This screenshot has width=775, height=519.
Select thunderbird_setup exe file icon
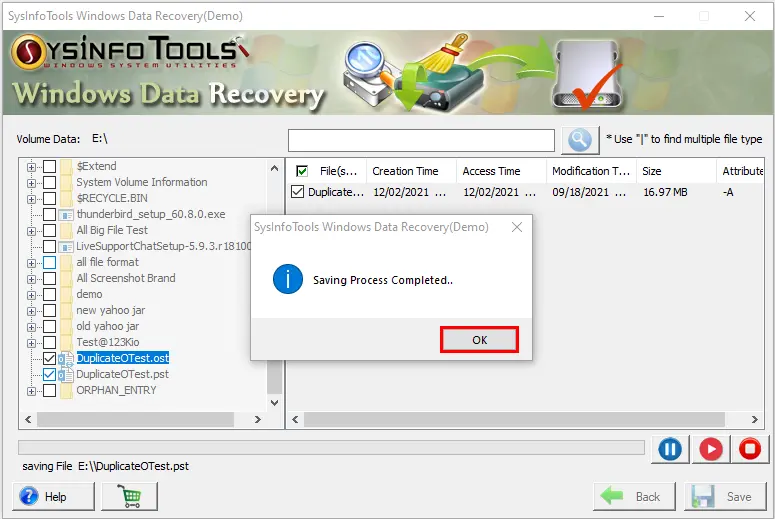pos(66,215)
